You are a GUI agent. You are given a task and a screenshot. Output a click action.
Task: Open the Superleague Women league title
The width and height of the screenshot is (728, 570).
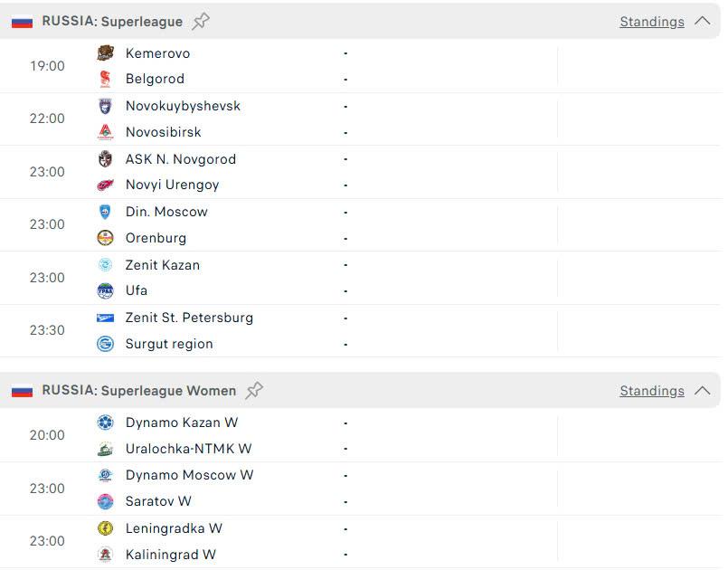tap(168, 391)
